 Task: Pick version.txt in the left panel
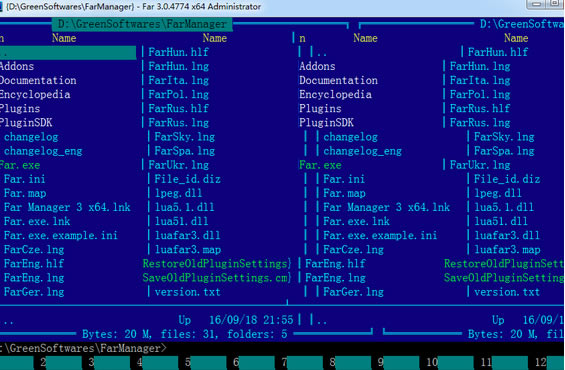point(187,292)
